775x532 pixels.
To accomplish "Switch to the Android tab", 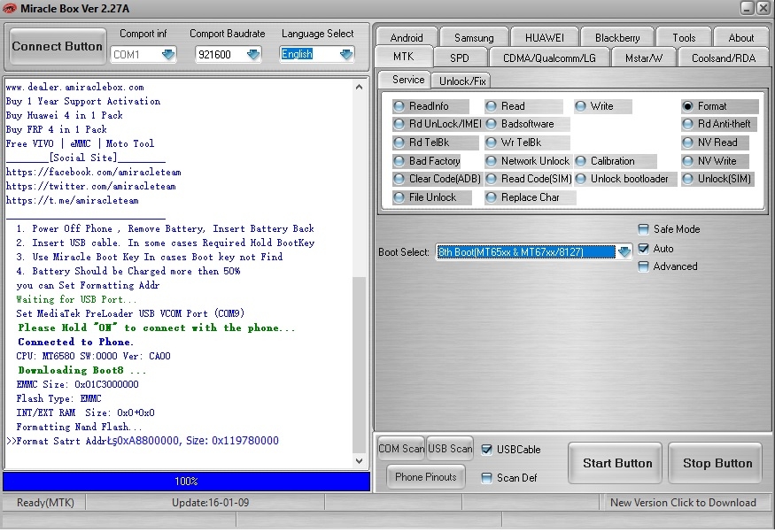I will click(x=407, y=37).
